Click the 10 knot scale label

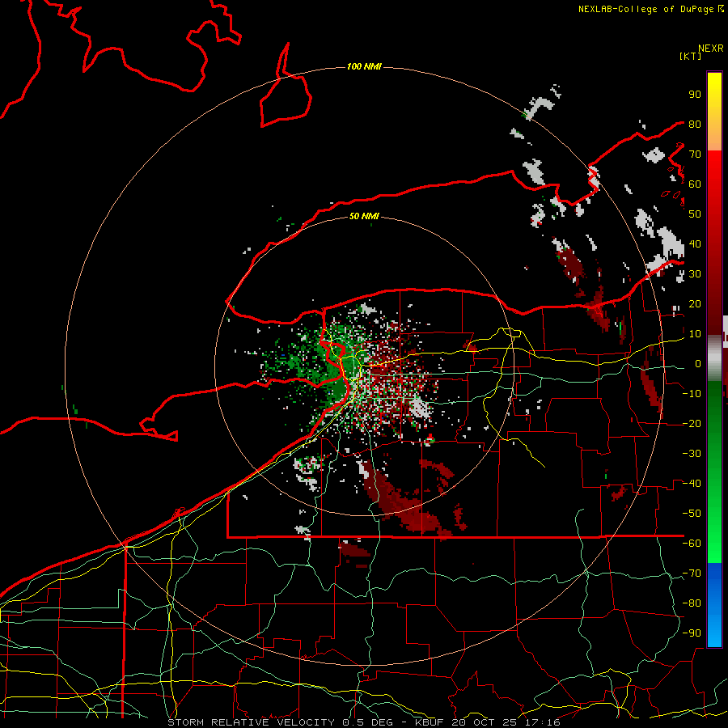pyautogui.click(x=695, y=334)
